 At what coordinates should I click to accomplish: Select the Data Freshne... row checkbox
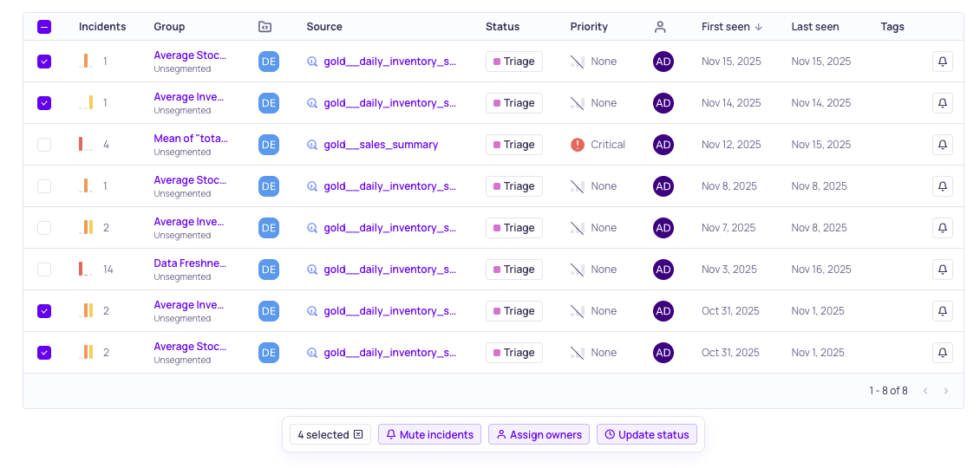[43, 270]
